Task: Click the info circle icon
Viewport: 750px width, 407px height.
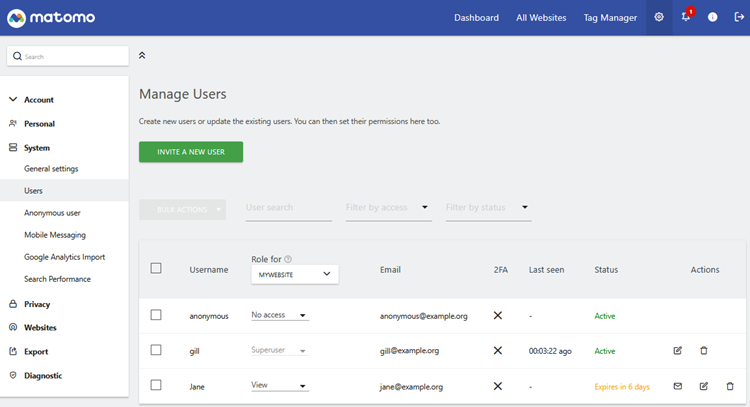Action: [x=712, y=17]
